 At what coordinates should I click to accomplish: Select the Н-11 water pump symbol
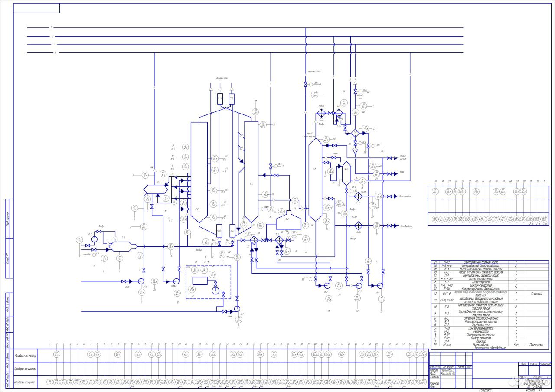click(141, 281)
